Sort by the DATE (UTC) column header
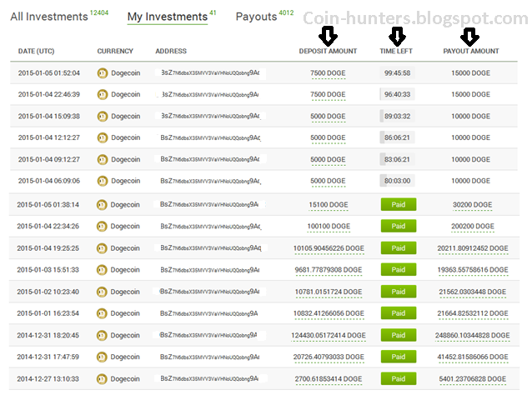This screenshot has width=532, height=395. pos(37,51)
